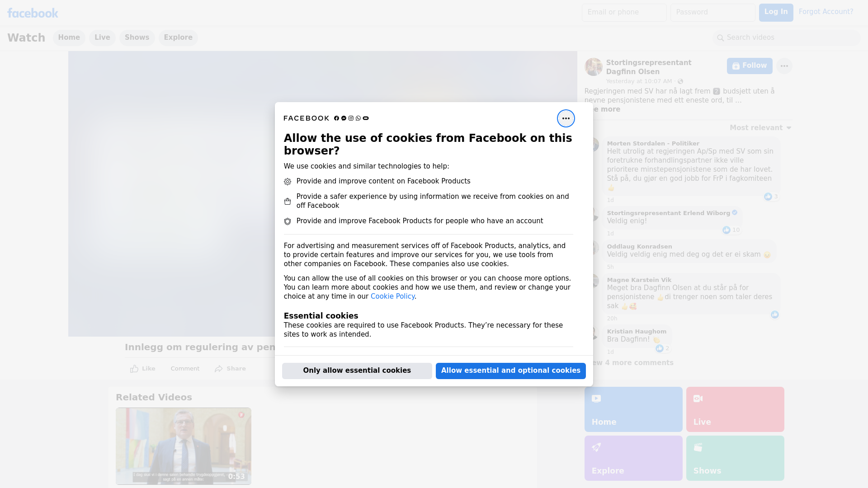Screen dimensions: 868x488
Task: Click the Search videos field
Action: (x=787, y=38)
